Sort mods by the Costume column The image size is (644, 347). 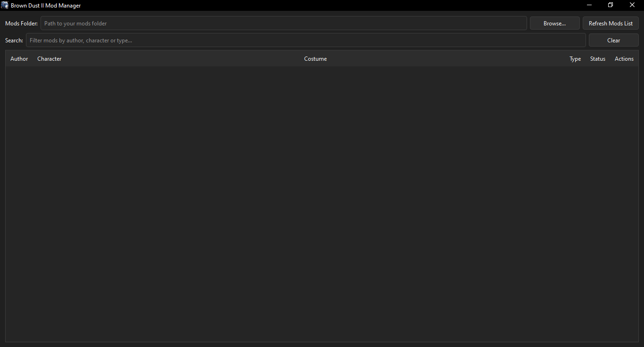click(315, 58)
